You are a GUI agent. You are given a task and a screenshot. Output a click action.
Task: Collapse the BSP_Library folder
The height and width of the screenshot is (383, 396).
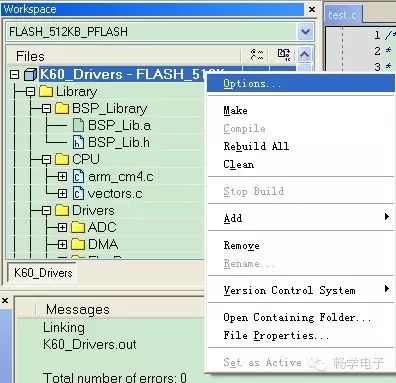[46, 109]
